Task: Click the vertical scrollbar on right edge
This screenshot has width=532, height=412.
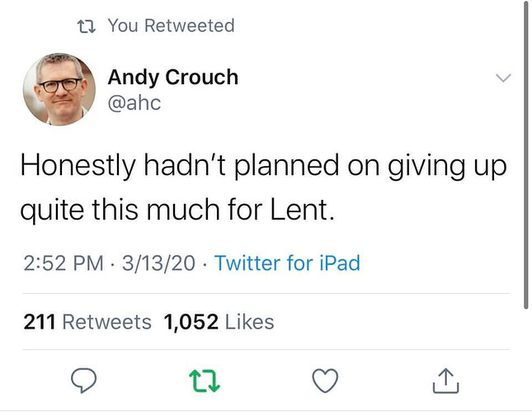Action: pyautogui.click(x=526, y=154)
